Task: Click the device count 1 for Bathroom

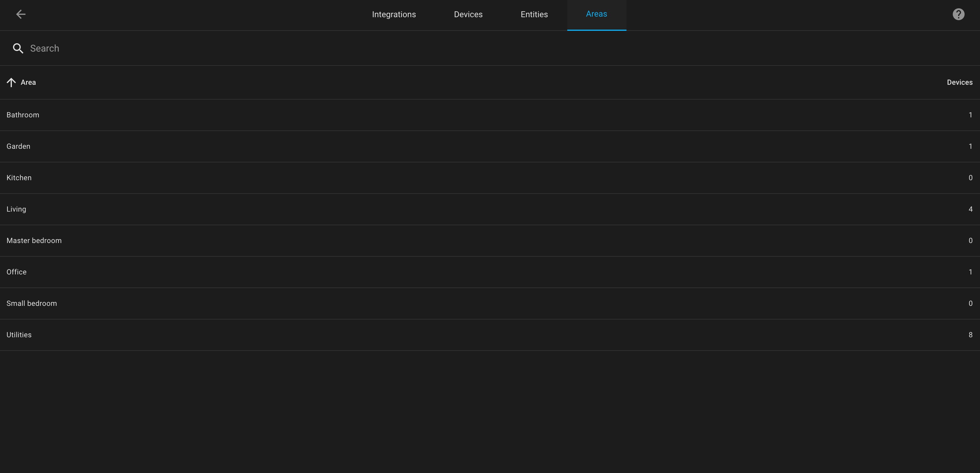Action: [x=971, y=115]
